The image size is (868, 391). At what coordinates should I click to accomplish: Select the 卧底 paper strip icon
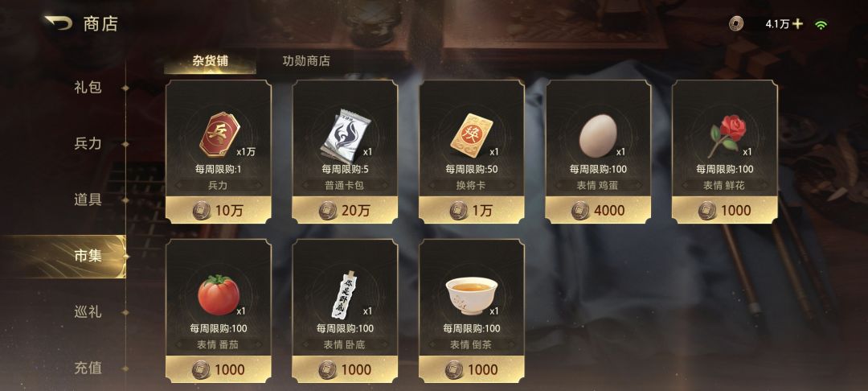[346, 294]
